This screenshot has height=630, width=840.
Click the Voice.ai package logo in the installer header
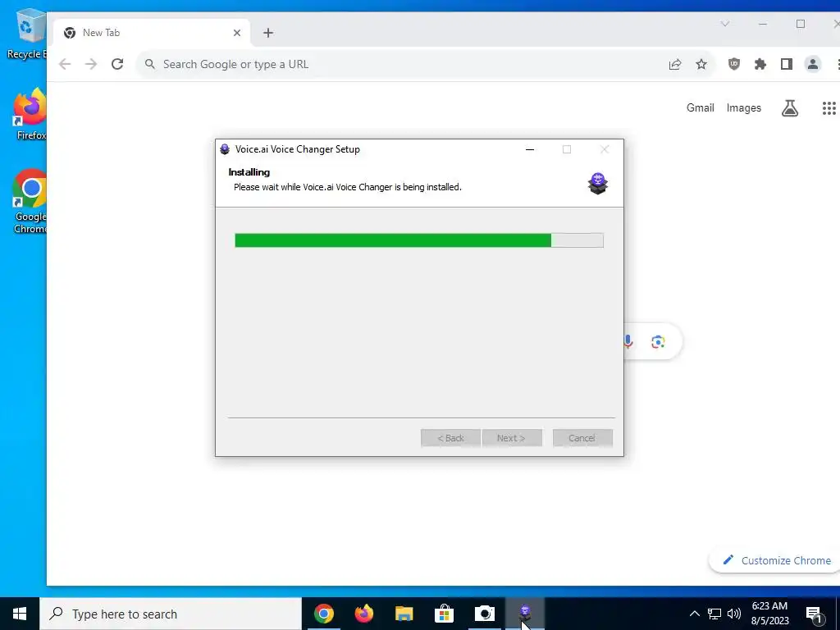click(598, 184)
